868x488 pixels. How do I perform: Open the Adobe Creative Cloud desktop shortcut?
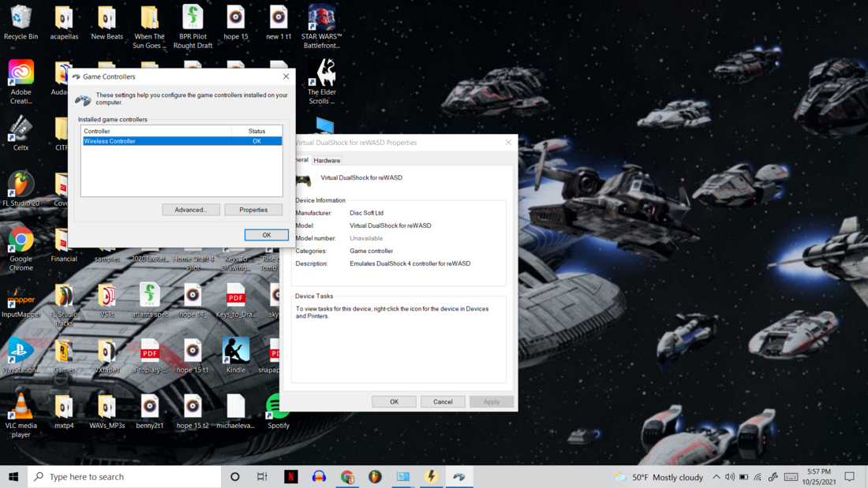pos(21,82)
